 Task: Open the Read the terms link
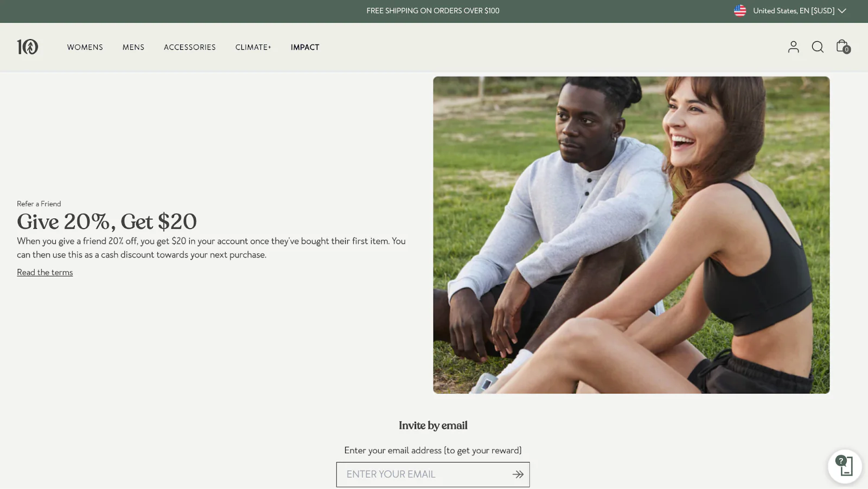tap(44, 272)
